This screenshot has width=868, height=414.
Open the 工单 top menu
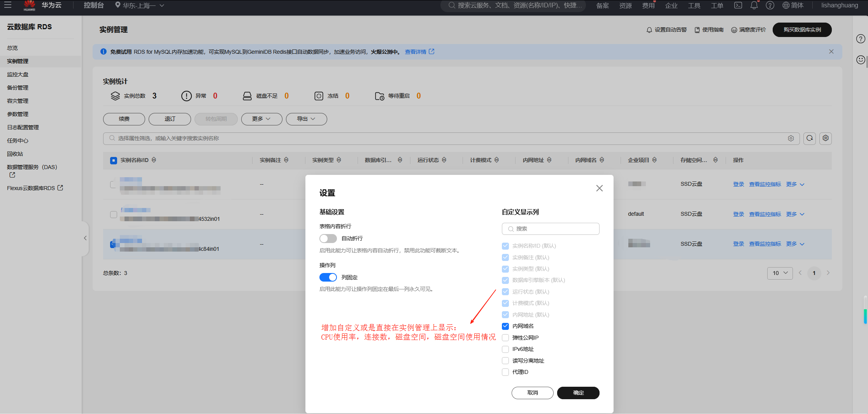click(717, 5)
